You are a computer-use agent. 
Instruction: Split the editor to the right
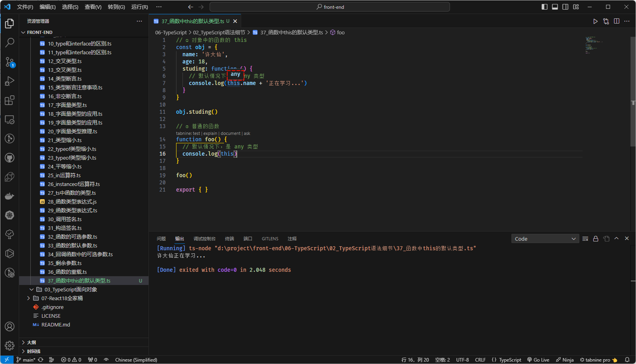tap(616, 21)
